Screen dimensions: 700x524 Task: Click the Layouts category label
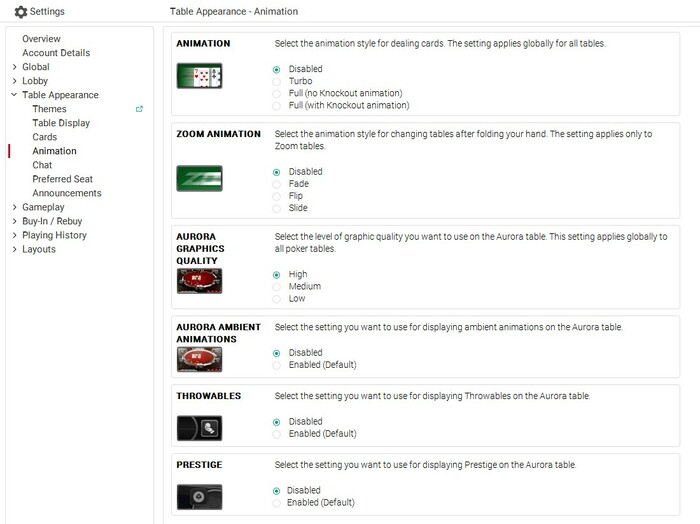[39, 249]
